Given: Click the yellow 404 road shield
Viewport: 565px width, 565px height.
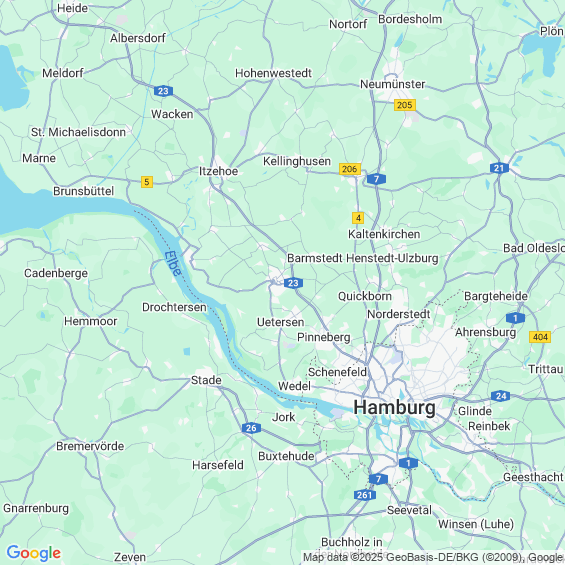Looking at the screenshot, I should coord(540,337).
